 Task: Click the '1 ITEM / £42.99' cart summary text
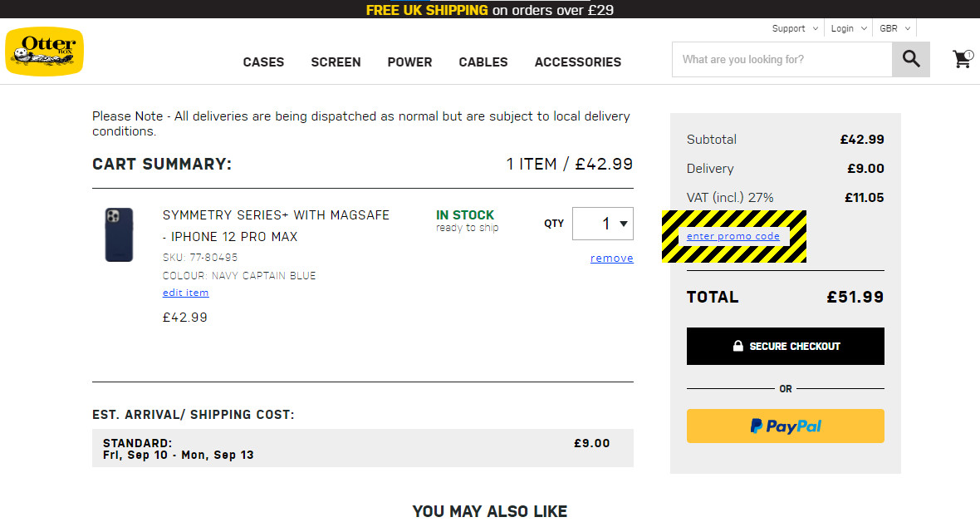click(570, 164)
